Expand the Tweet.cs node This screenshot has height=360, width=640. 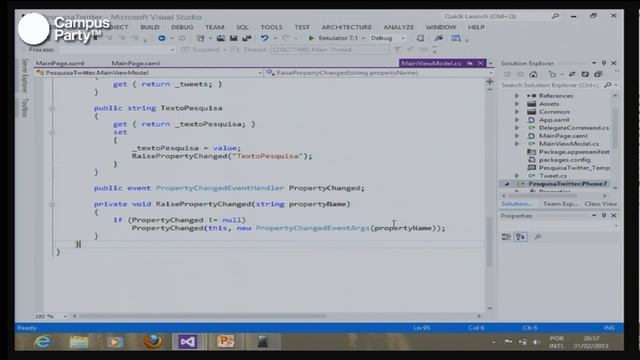(x=517, y=176)
